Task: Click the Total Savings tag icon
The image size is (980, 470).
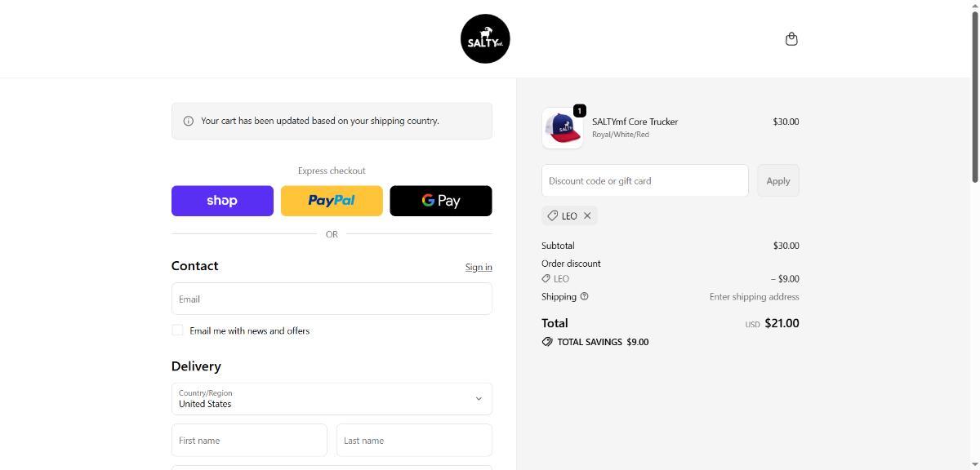Action: click(547, 342)
